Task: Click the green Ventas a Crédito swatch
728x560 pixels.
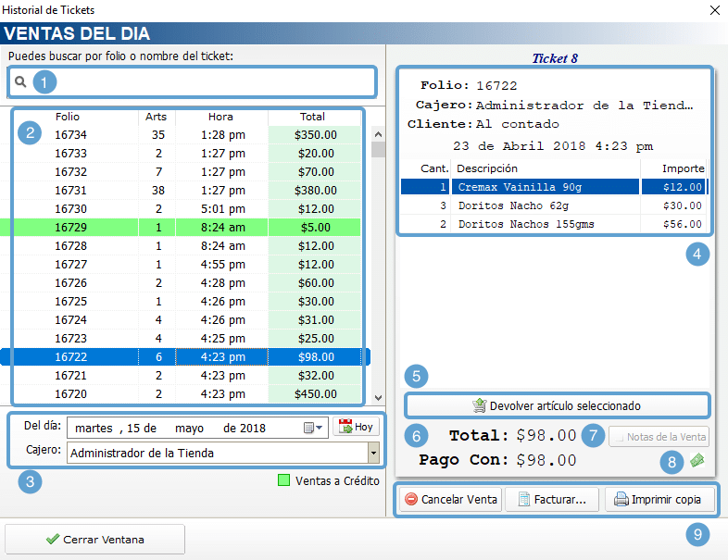Action: (284, 480)
